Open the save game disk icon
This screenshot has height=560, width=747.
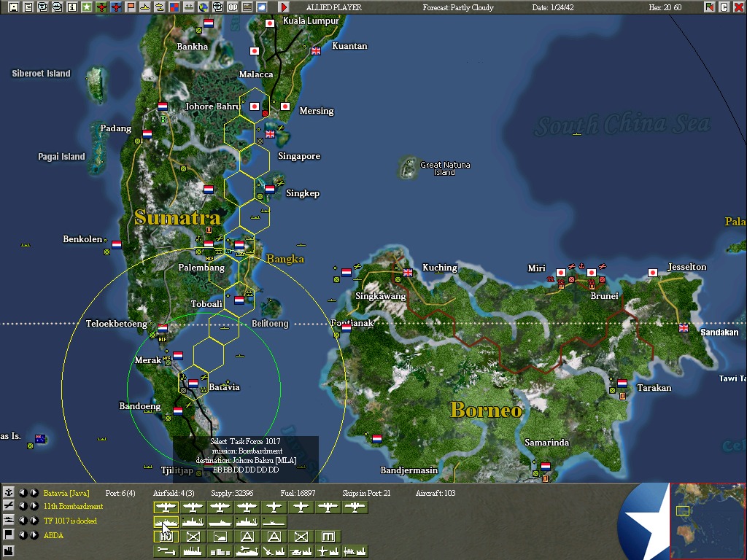14,7
